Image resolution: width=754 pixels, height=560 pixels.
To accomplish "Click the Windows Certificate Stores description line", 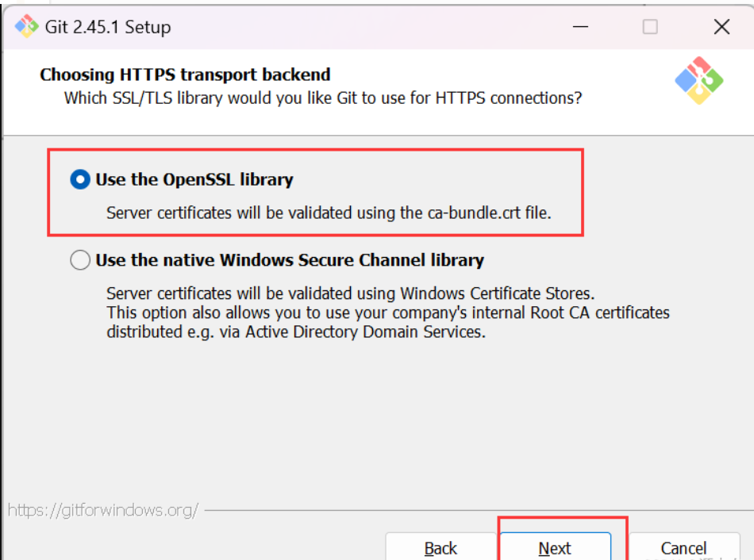I will pos(350,293).
